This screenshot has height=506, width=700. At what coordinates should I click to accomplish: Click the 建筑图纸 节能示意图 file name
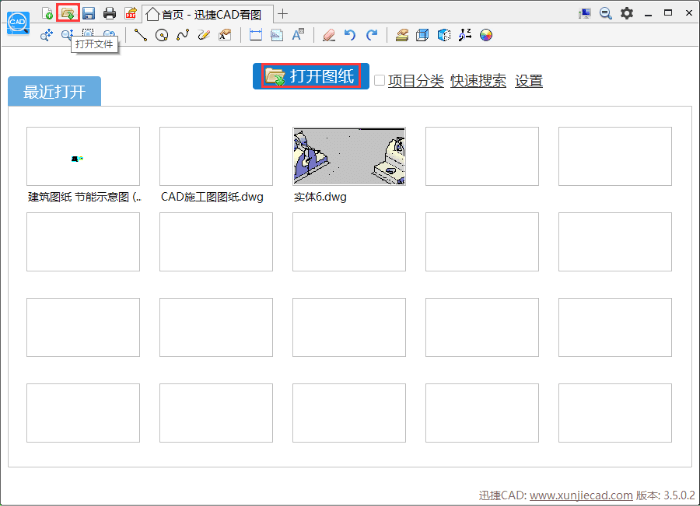click(x=85, y=197)
